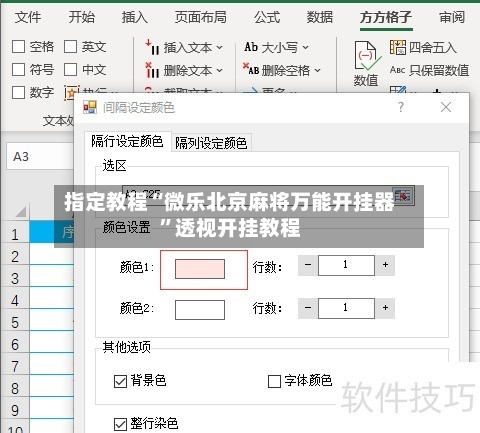Screen dimensions: 480x433
Task: Switch to the 公式 ribbon tab
Action: 267,17
